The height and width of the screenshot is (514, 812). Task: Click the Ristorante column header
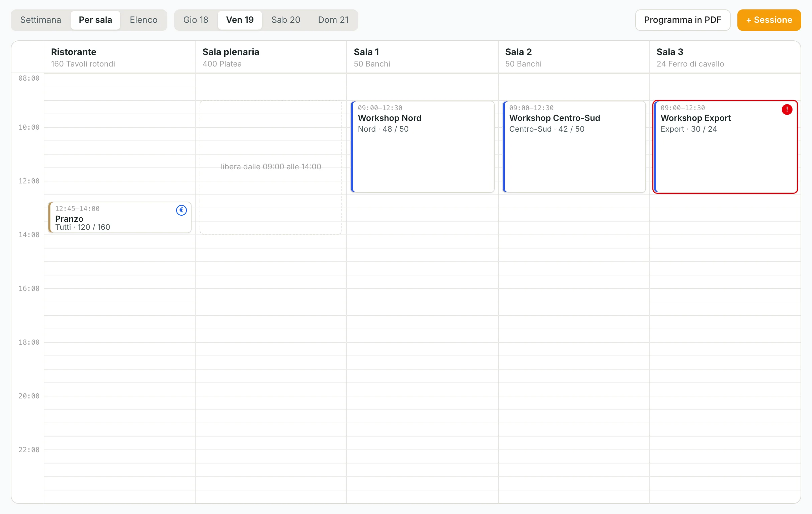119,57
